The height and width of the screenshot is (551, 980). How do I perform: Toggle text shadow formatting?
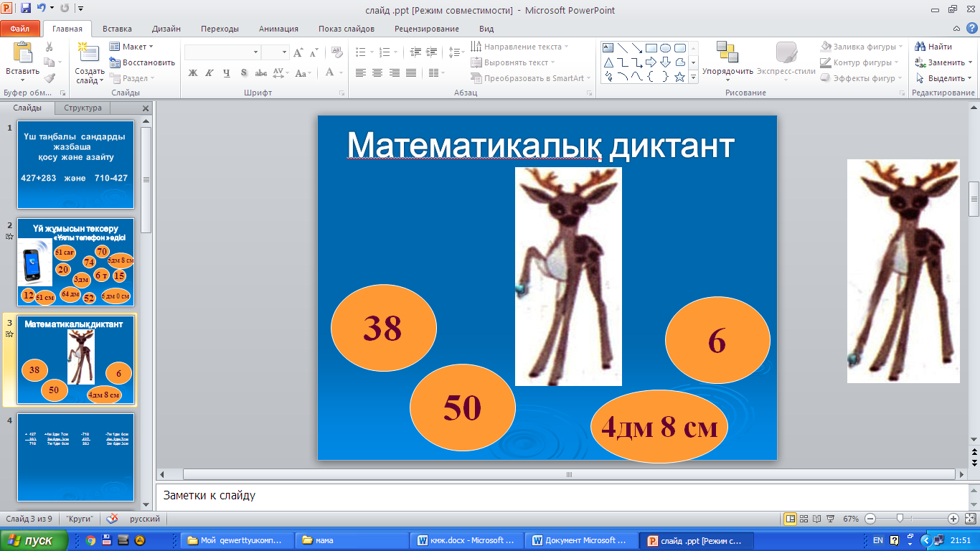[x=244, y=72]
